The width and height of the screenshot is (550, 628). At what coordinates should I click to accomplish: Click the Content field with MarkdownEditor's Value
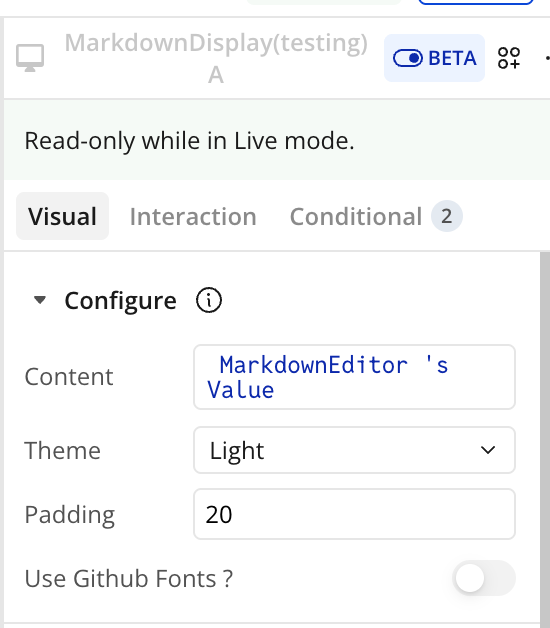(x=354, y=377)
